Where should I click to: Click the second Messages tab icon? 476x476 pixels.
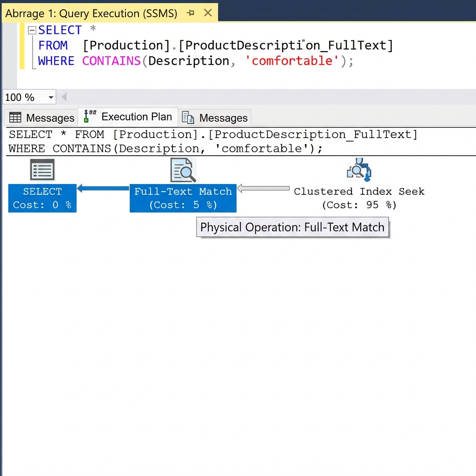[x=188, y=118]
